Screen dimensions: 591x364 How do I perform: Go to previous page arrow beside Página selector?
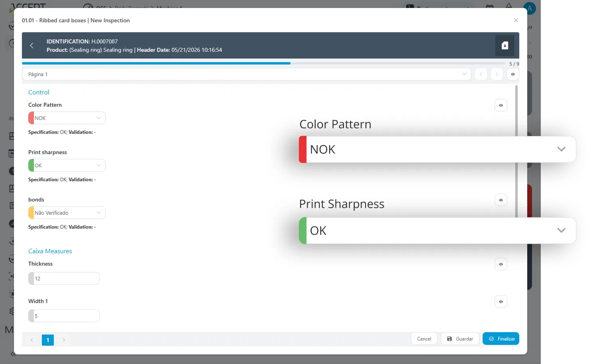tap(481, 74)
